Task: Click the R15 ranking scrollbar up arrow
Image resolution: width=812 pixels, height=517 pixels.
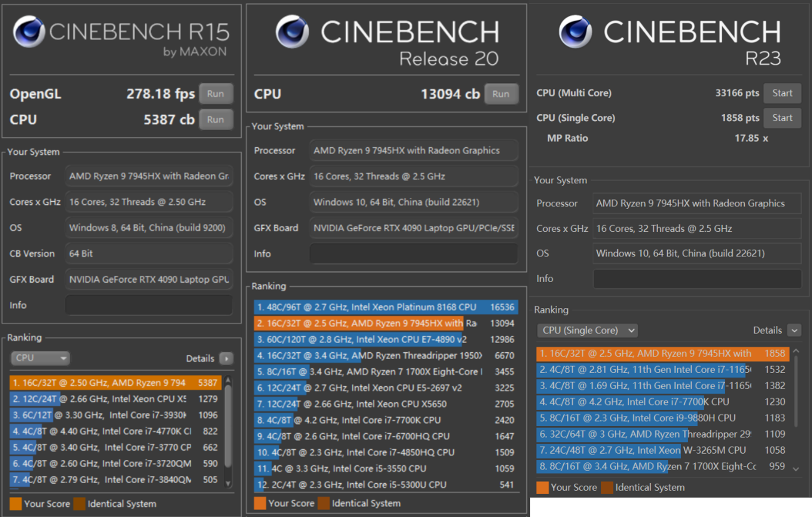Action: (228, 380)
